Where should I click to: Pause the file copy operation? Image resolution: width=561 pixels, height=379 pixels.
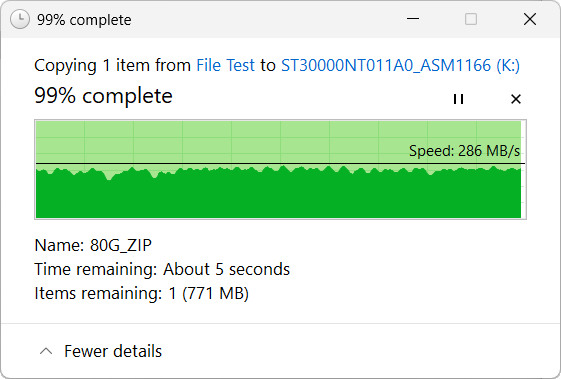click(x=458, y=99)
